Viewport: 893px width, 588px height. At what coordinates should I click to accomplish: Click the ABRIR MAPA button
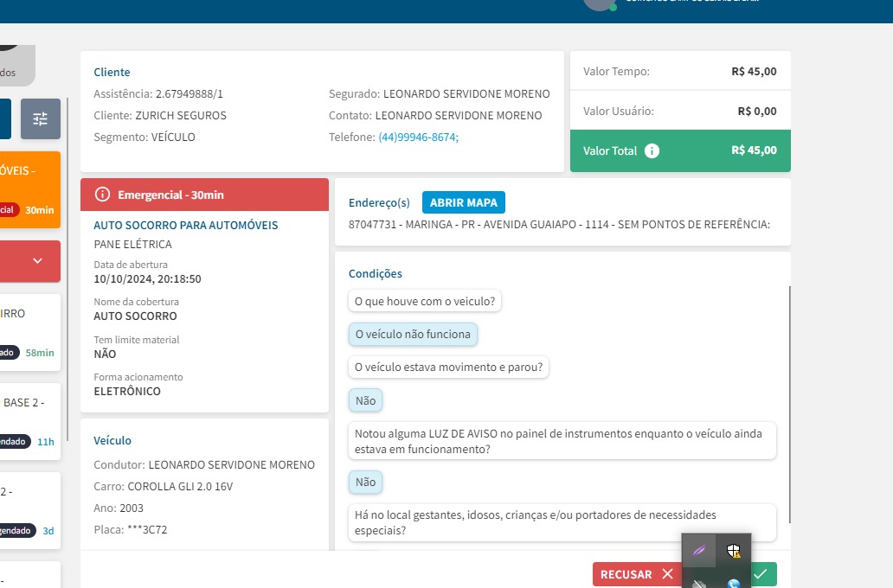point(464,202)
